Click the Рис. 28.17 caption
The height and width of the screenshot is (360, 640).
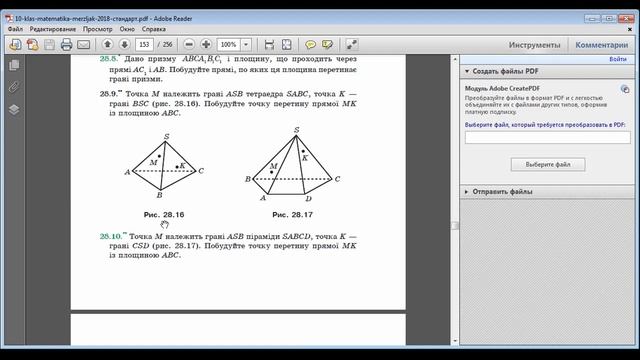292,215
